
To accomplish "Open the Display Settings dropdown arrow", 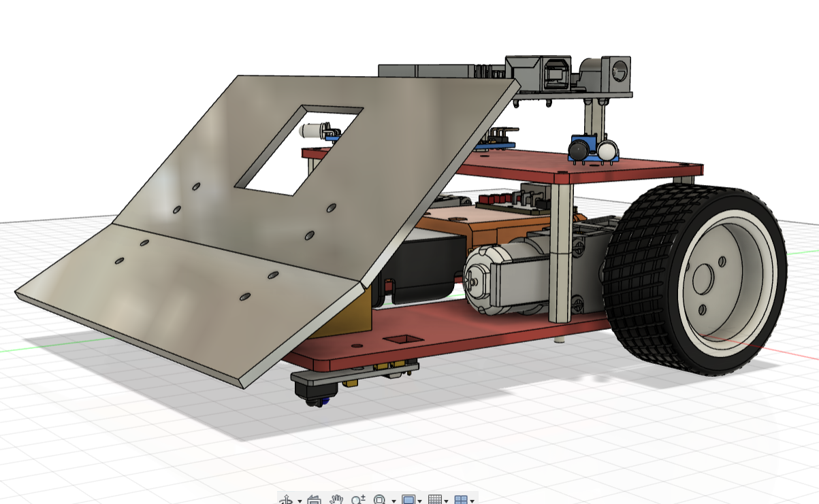I will [420, 501].
